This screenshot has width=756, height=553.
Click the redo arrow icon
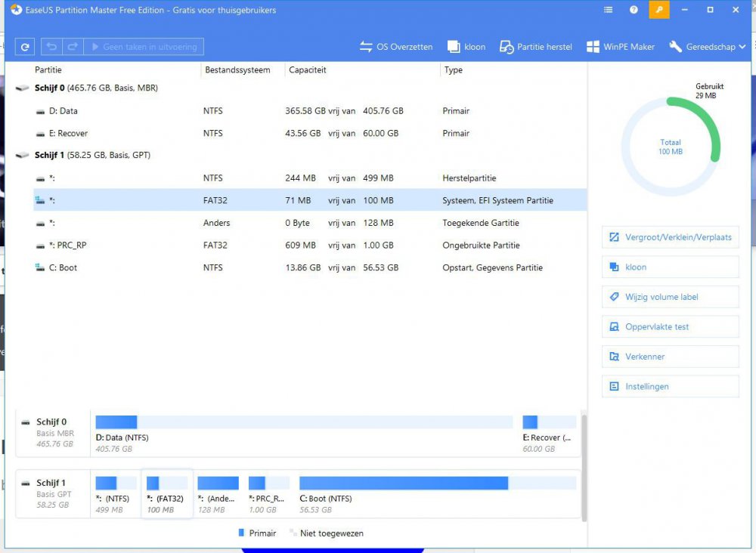(x=73, y=47)
